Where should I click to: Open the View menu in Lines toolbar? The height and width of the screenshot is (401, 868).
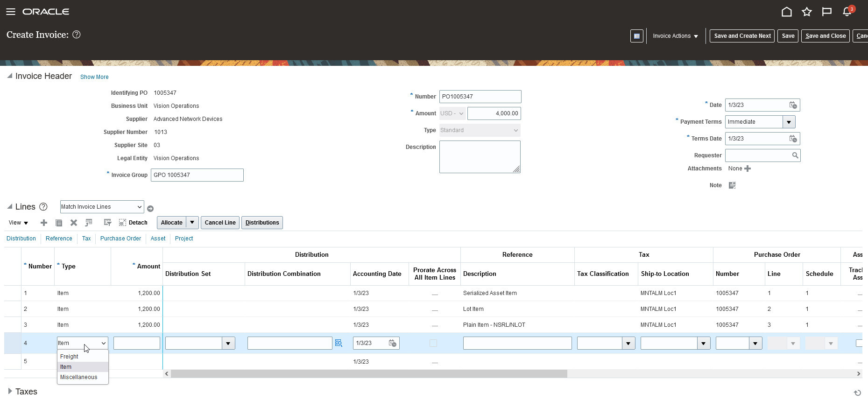(x=19, y=223)
